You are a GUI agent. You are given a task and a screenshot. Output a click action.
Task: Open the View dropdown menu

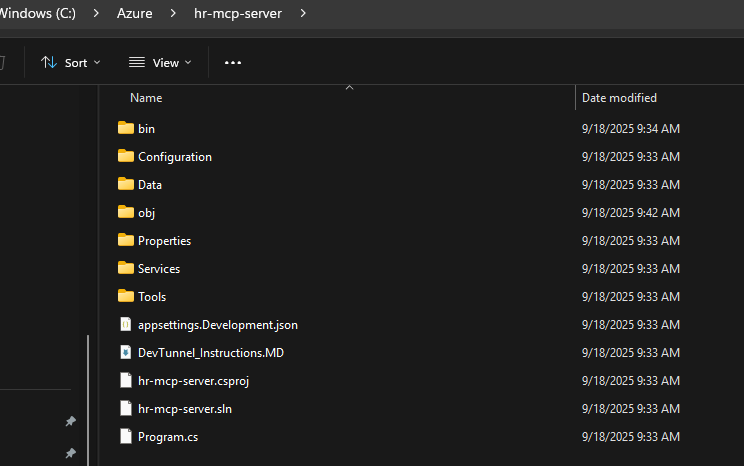coord(159,62)
